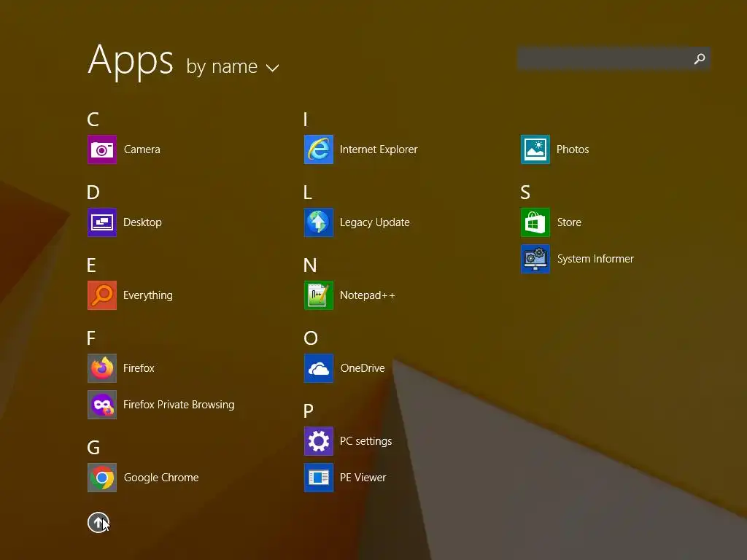Click the magnifier icon in the search box

click(x=700, y=58)
